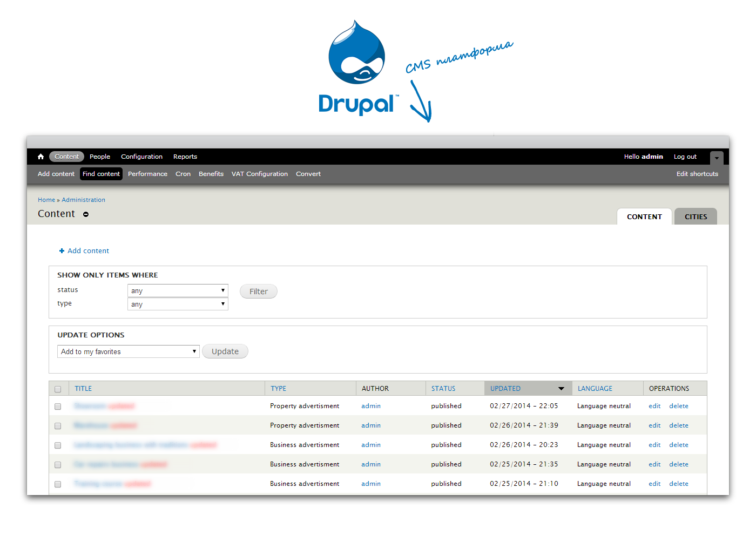Screen dimensions: 756x535
Task: Click the Filter button
Action: (259, 292)
